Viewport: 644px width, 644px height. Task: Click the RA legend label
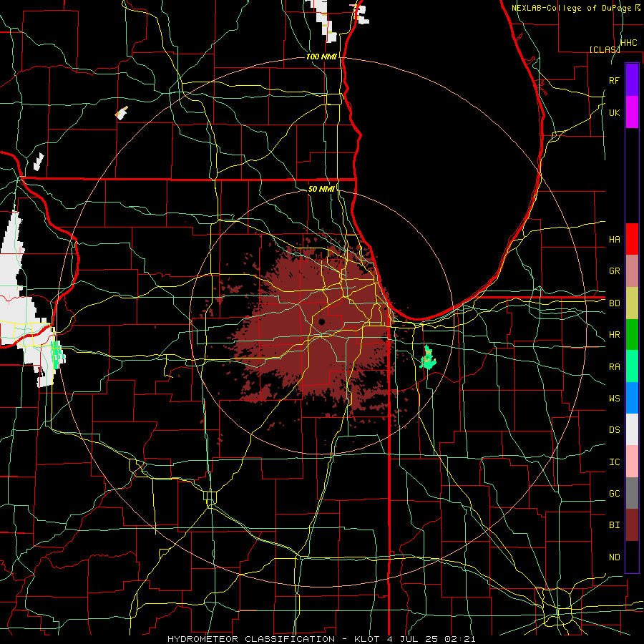614,367
